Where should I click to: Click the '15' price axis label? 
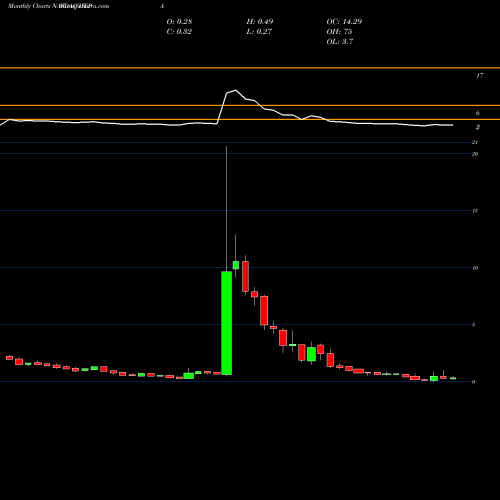[475, 211]
